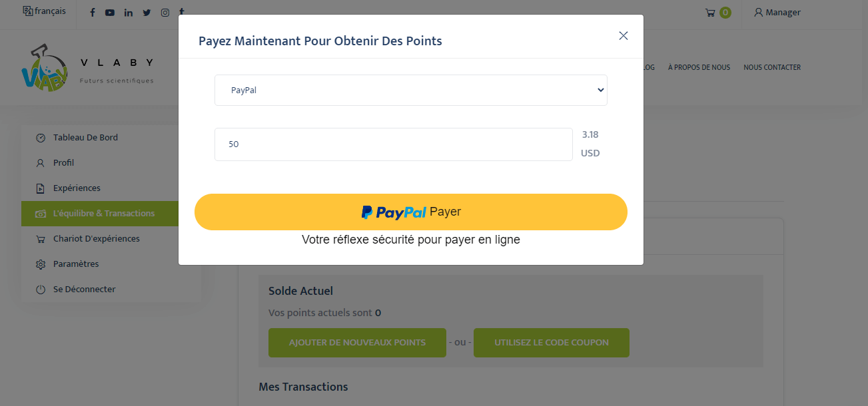Open the LinkedIn icon in the top bar
The image size is (868, 406).
click(x=128, y=12)
